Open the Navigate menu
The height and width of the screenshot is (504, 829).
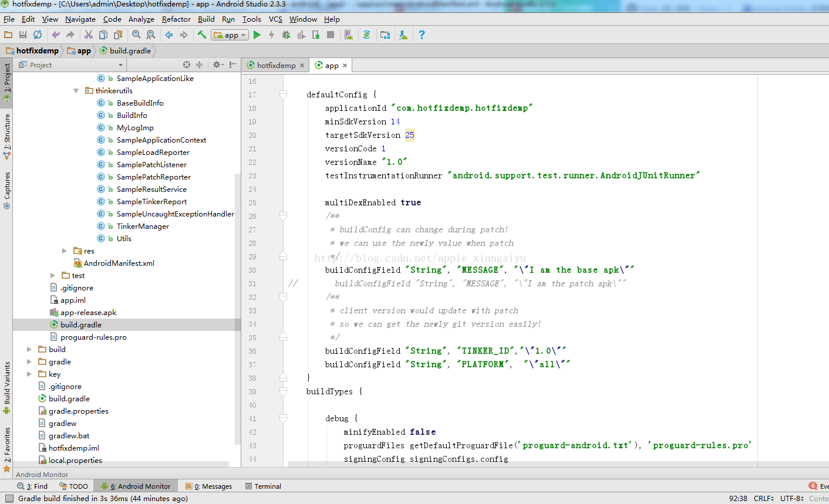coord(80,19)
